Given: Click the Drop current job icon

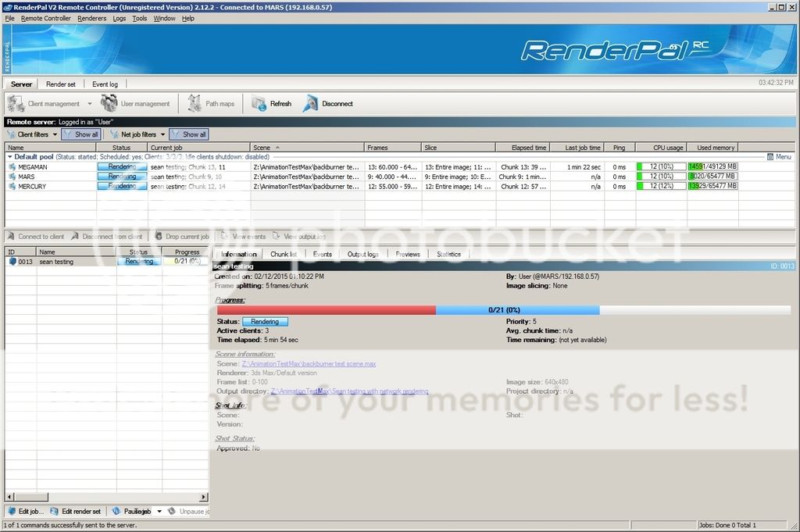Looking at the screenshot, I should point(159,236).
